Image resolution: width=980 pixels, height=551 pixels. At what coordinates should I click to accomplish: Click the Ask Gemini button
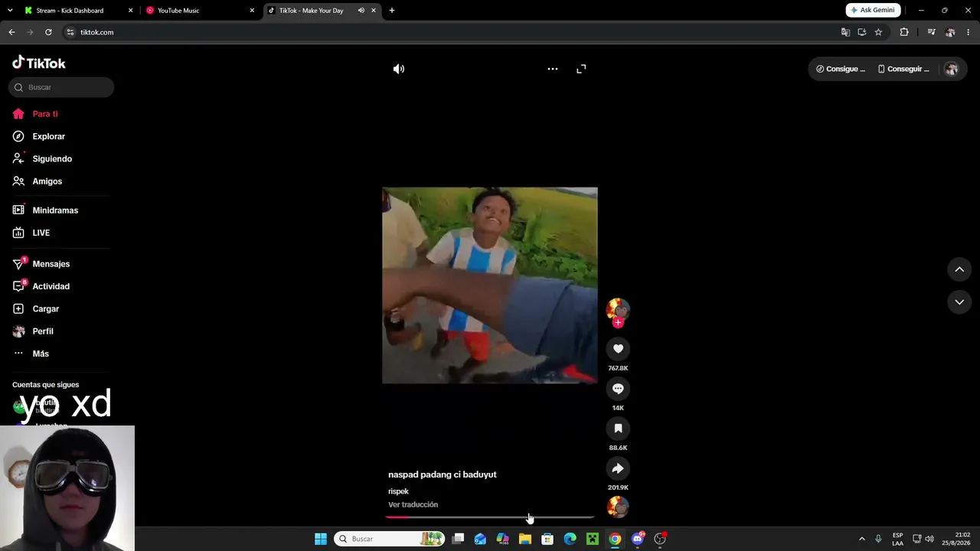pos(873,10)
